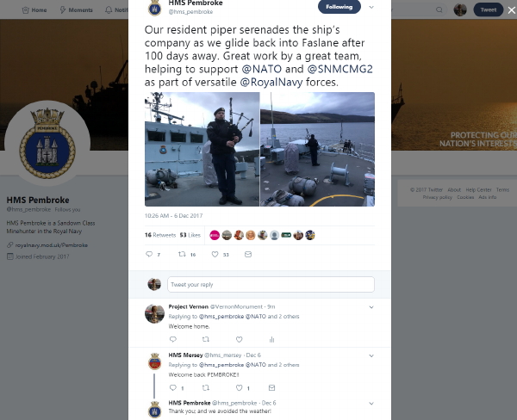Send HMS Mersey's reply via direct message
Image resolution: width=517 pixels, height=420 pixels.
pos(271,387)
